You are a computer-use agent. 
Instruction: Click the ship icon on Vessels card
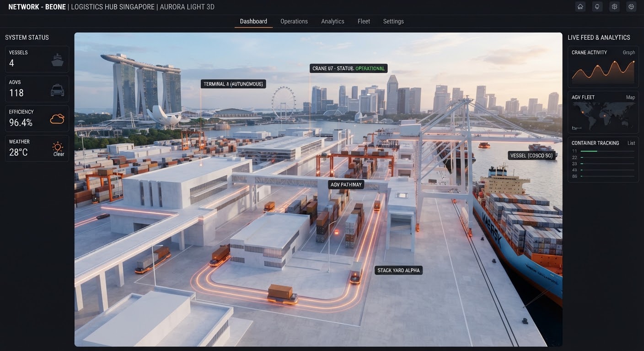pyautogui.click(x=57, y=60)
